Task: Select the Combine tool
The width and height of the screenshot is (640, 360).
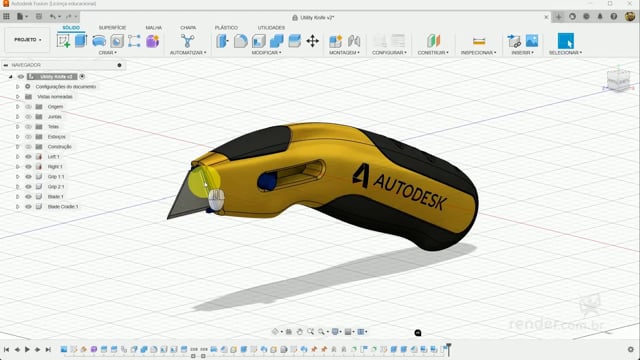Action: [277, 41]
